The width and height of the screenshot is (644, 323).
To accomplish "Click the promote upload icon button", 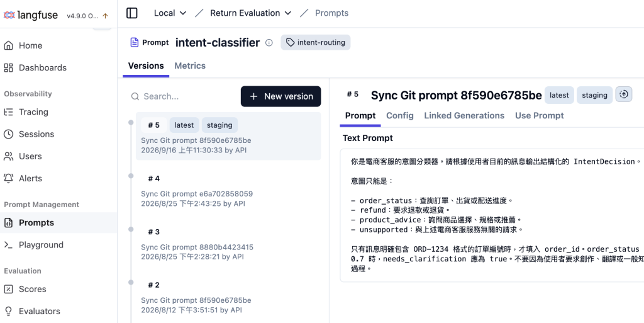I will coord(623,95).
